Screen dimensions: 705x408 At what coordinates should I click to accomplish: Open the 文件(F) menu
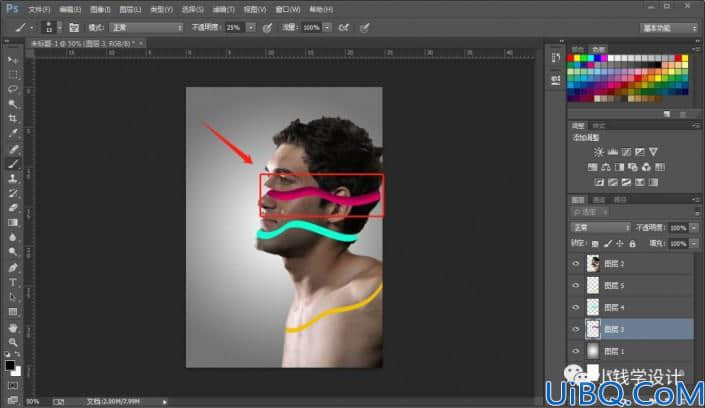39,9
